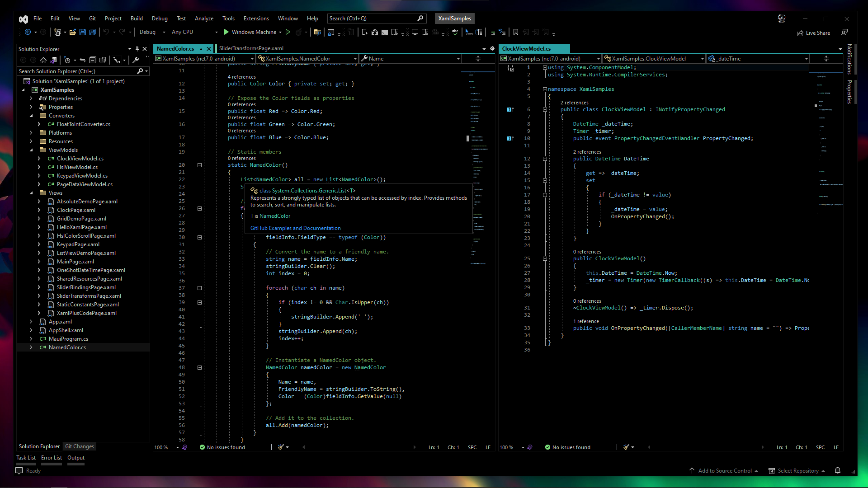The image size is (868, 488).
Task: Click Select Repository at bottom right
Action: pyautogui.click(x=798, y=470)
